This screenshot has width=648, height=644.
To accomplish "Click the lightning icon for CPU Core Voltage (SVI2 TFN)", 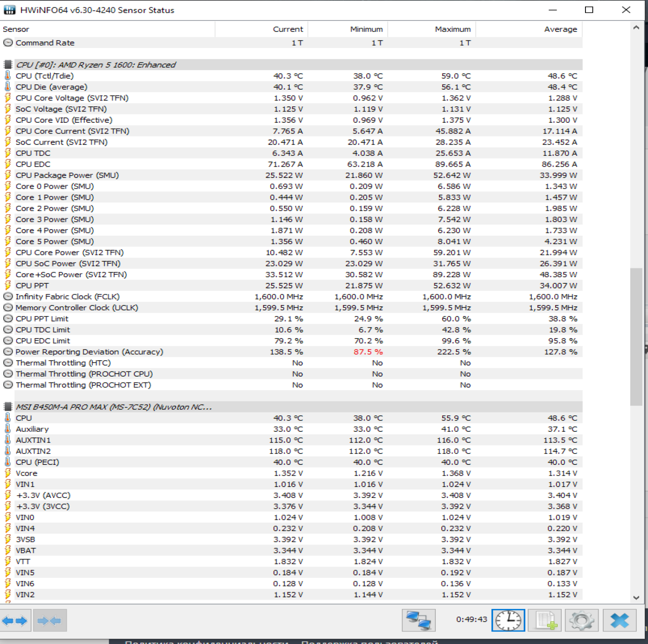I will click(7, 98).
